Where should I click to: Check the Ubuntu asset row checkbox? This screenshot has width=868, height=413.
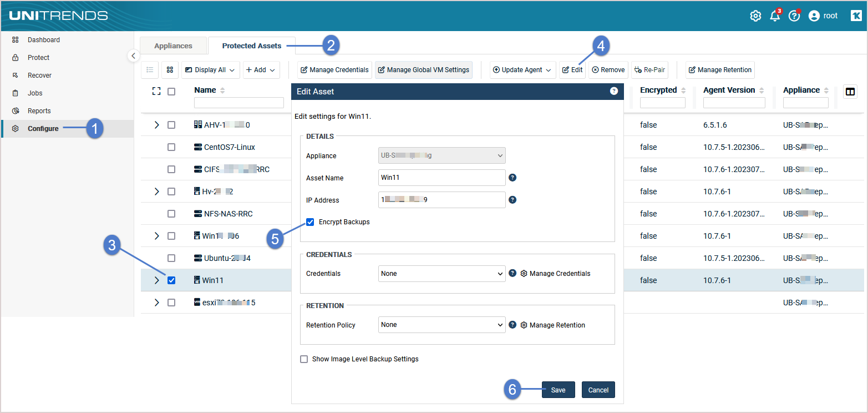click(171, 258)
